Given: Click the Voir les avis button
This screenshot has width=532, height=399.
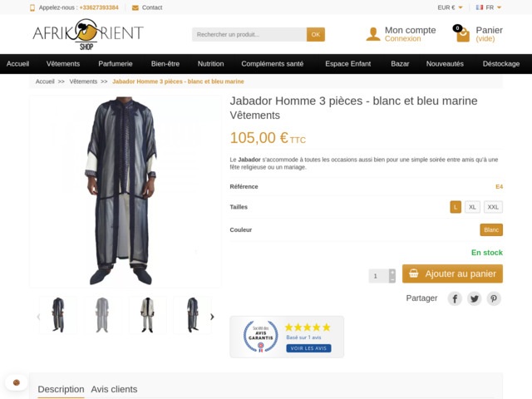Looking at the screenshot, I should pyautogui.click(x=308, y=348).
